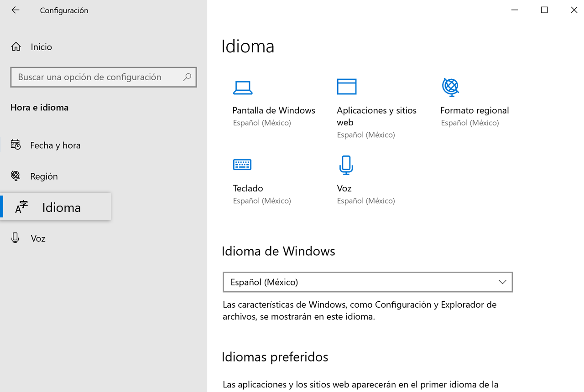Click the Idioma language icon in sidebar
The image size is (584, 392).
pyautogui.click(x=21, y=207)
